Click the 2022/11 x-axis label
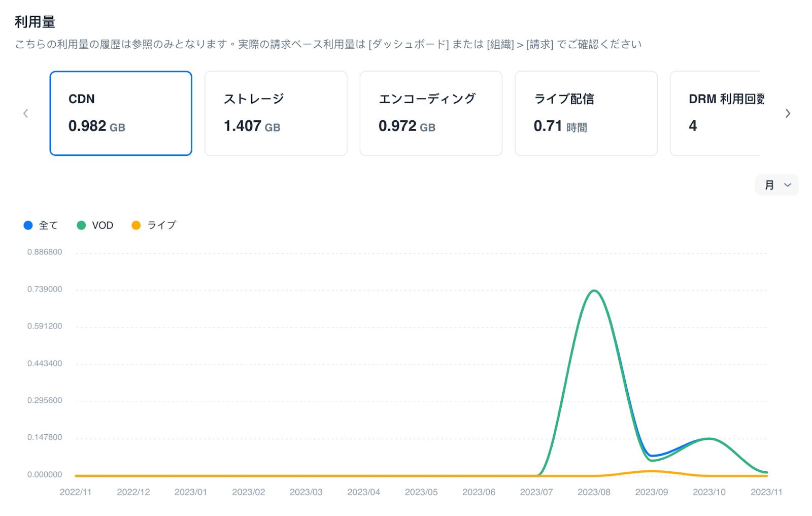 tap(76, 492)
